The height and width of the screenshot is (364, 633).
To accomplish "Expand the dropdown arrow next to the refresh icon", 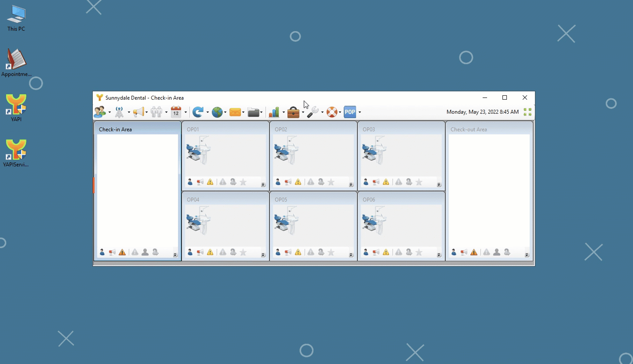I will (207, 112).
